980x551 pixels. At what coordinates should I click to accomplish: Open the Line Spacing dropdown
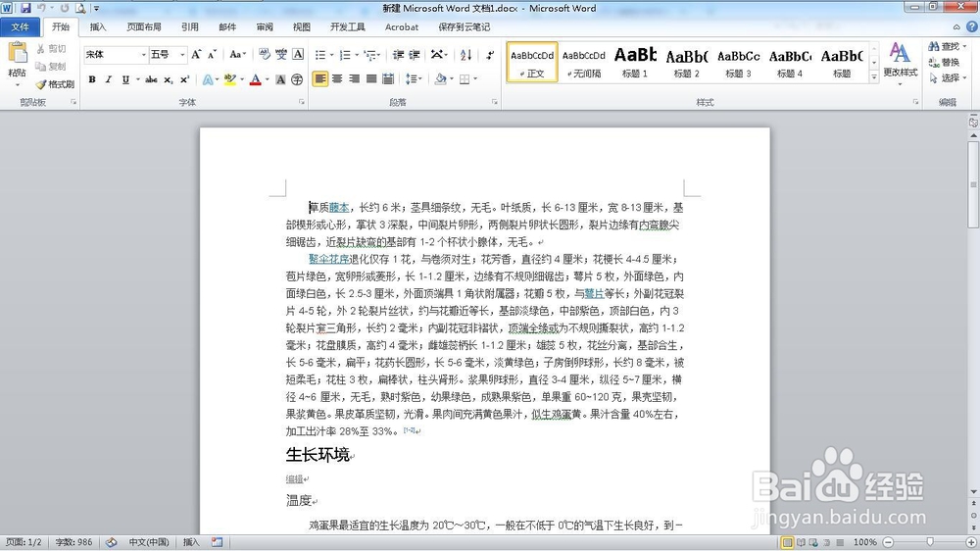(x=414, y=78)
